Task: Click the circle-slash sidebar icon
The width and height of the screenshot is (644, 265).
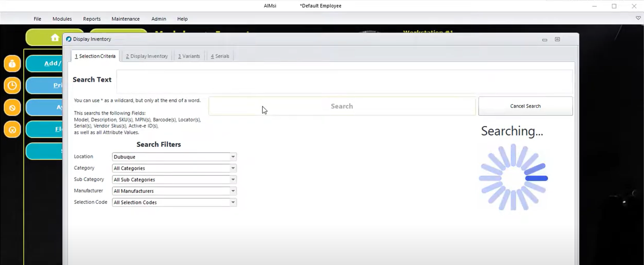Action: tap(12, 108)
